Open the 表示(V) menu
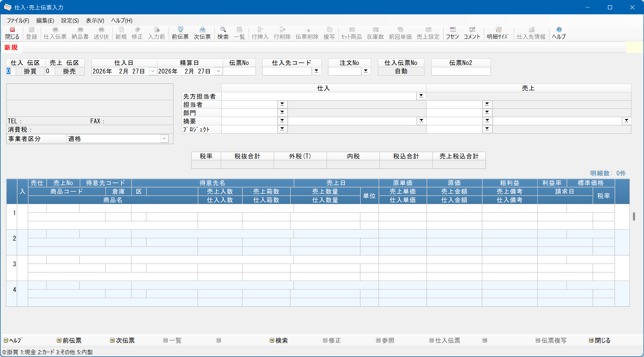 point(95,20)
